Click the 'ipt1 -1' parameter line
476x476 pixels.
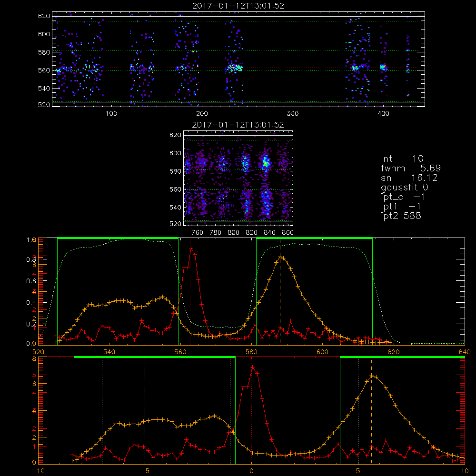401,207
